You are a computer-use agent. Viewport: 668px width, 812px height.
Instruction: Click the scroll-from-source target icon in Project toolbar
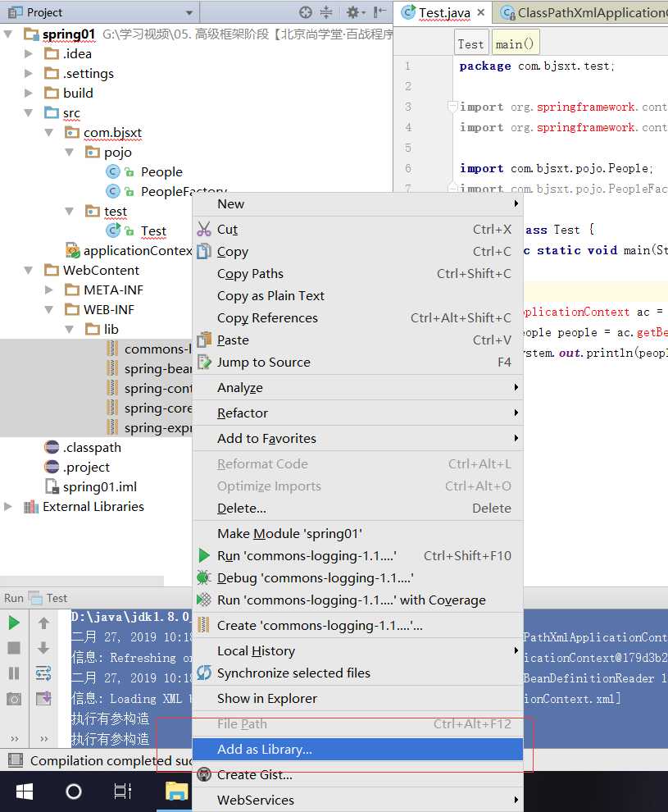pyautogui.click(x=306, y=12)
